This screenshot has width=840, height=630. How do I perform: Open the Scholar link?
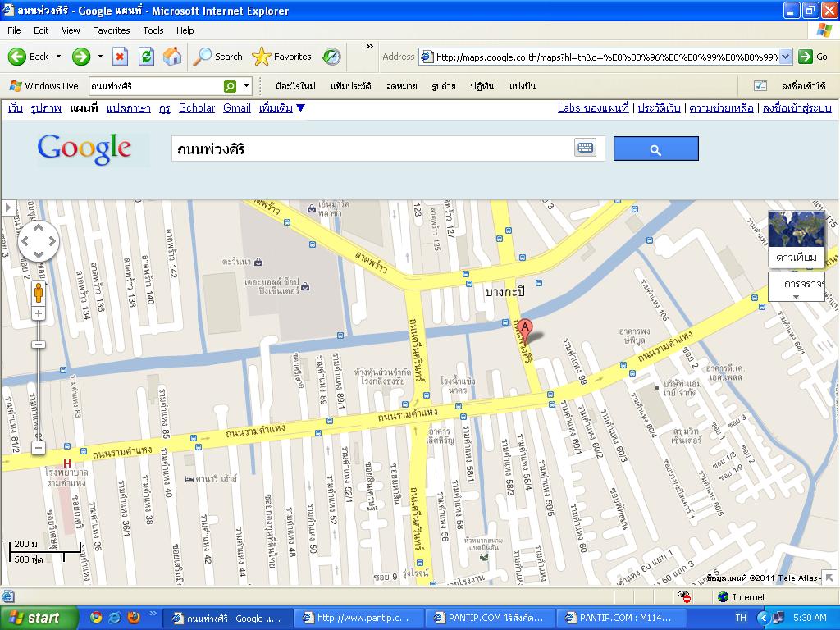197,107
